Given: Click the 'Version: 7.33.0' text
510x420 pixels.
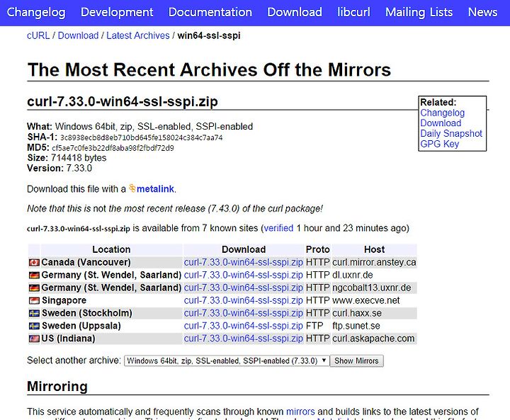Looking at the screenshot, I should coord(59,168).
